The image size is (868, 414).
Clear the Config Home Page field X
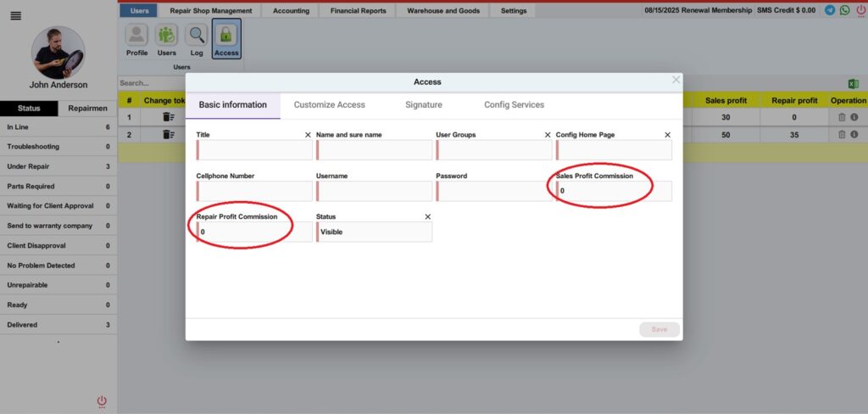pyautogui.click(x=668, y=135)
